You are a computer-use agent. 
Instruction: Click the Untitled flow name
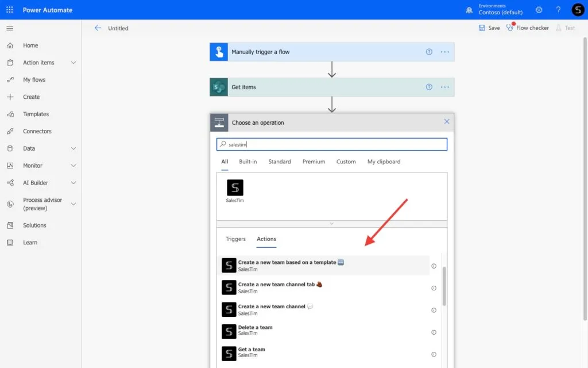pyautogui.click(x=118, y=28)
